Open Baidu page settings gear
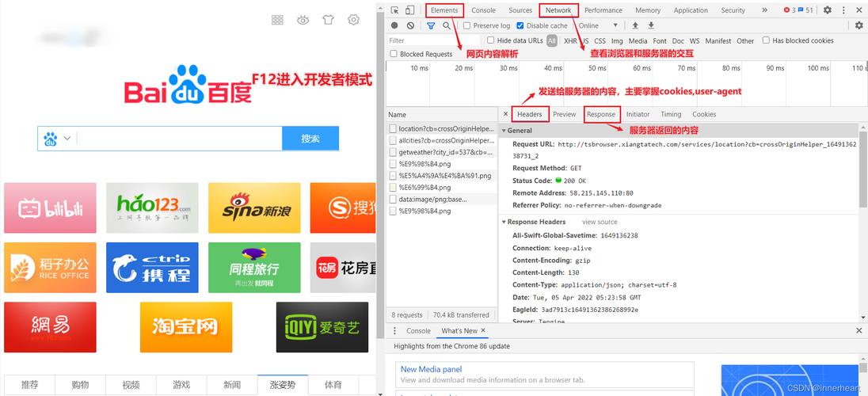868x396 pixels. [x=353, y=20]
